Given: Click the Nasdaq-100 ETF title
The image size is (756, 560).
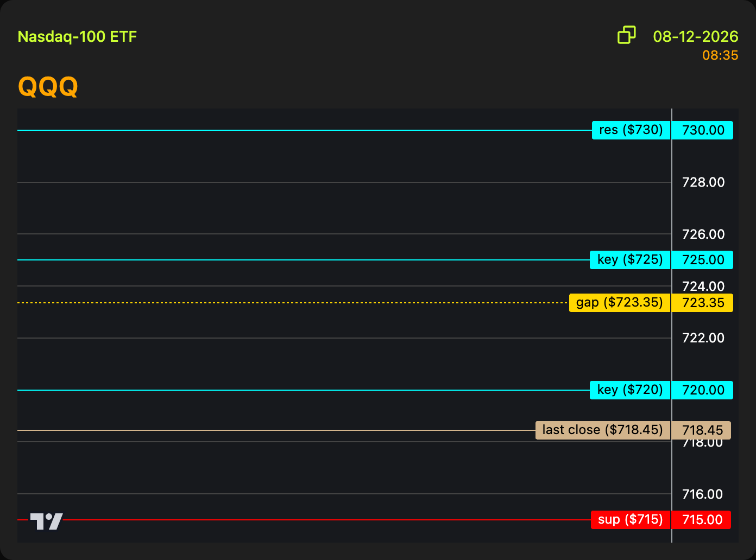Looking at the screenshot, I should point(77,37).
